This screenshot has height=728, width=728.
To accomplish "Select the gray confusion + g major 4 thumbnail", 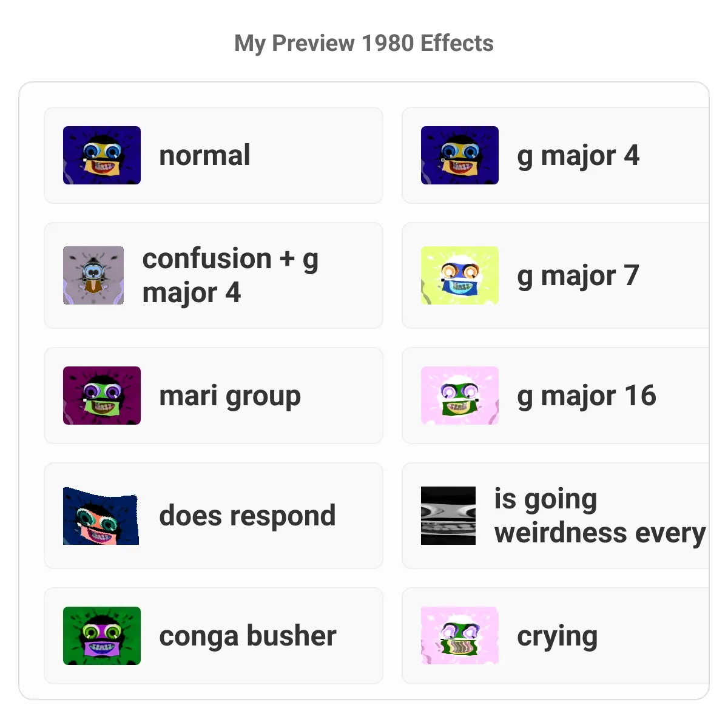I will click(93, 275).
